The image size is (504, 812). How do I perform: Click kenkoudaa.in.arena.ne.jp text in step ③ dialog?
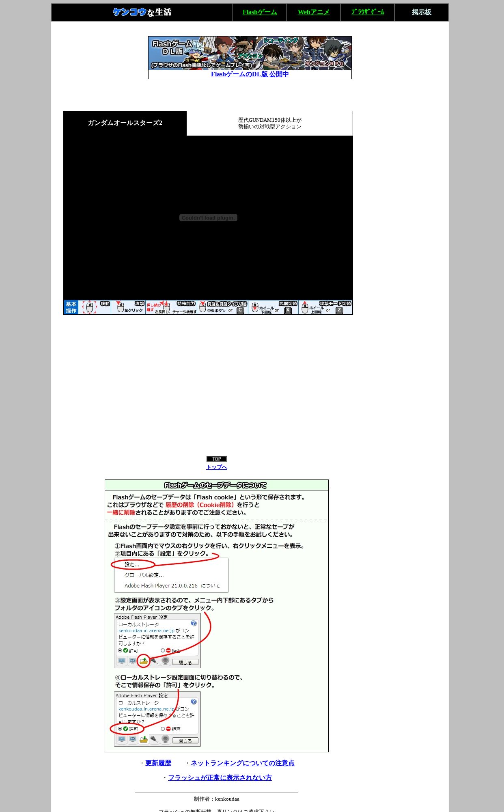pyautogui.click(x=146, y=631)
